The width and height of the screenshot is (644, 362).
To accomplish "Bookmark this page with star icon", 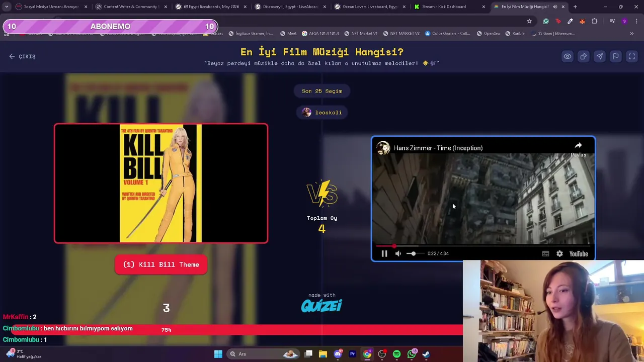I will coord(529,21).
